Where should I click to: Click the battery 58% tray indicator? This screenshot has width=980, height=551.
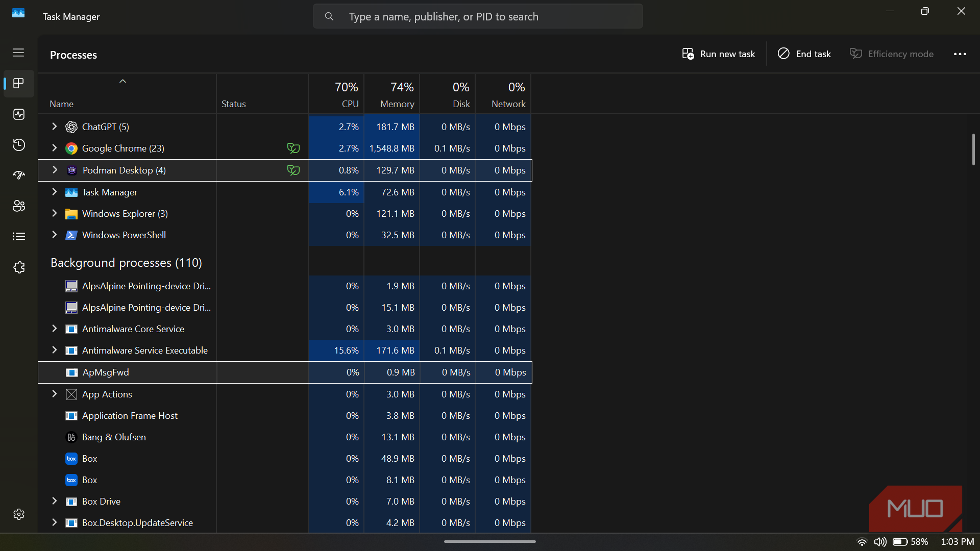[x=911, y=542]
